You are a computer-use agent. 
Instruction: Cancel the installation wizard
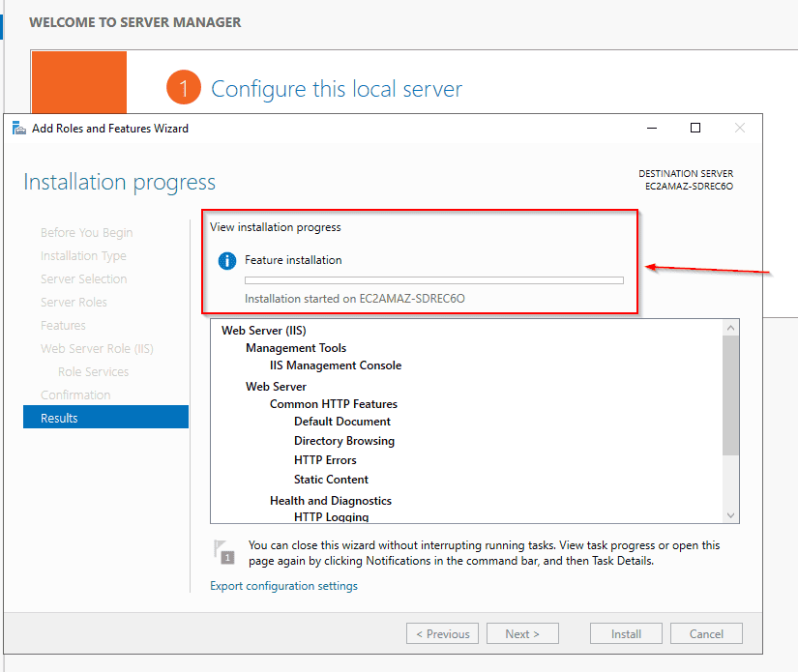tap(706, 633)
